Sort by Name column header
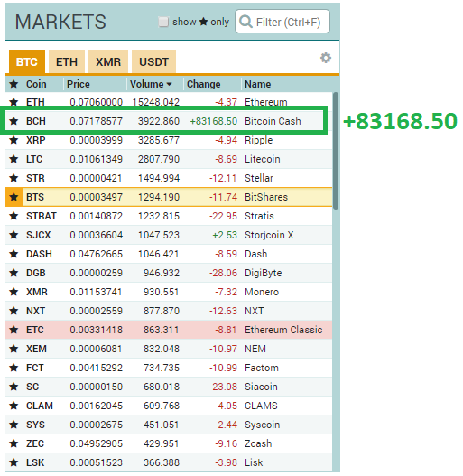 [258, 84]
